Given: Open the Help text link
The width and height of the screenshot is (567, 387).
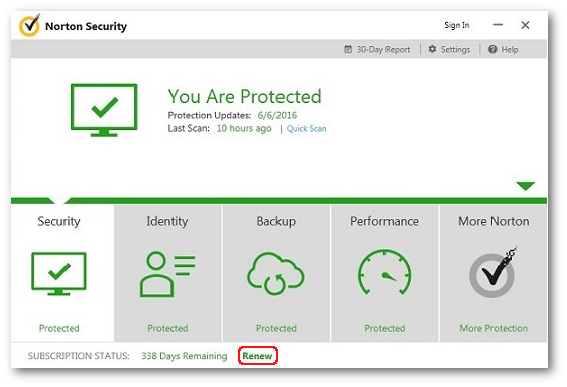Looking at the screenshot, I should tap(510, 49).
